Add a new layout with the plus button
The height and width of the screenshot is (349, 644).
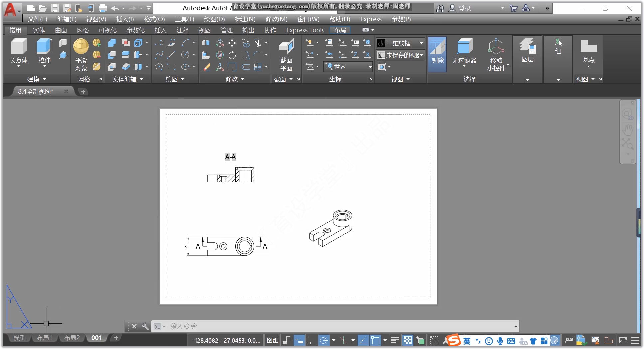pos(116,338)
